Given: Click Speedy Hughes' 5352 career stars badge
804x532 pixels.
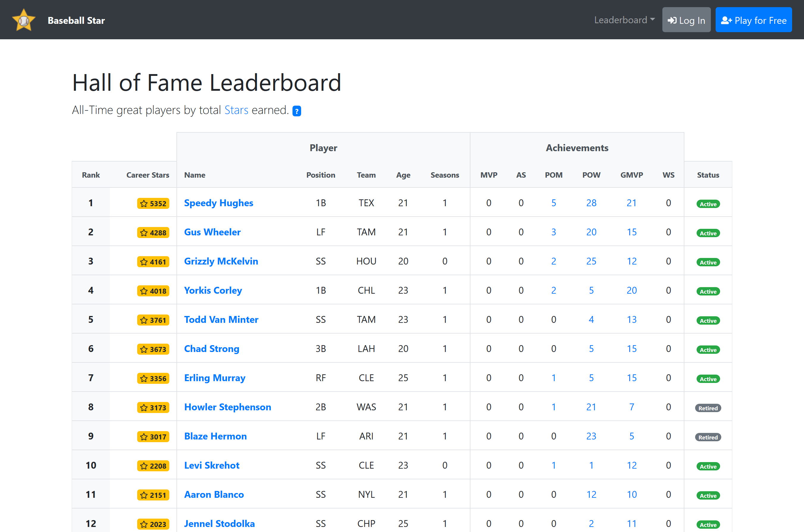Looking at the screenshot, I should pyautogui.click(x=153, y=204).
